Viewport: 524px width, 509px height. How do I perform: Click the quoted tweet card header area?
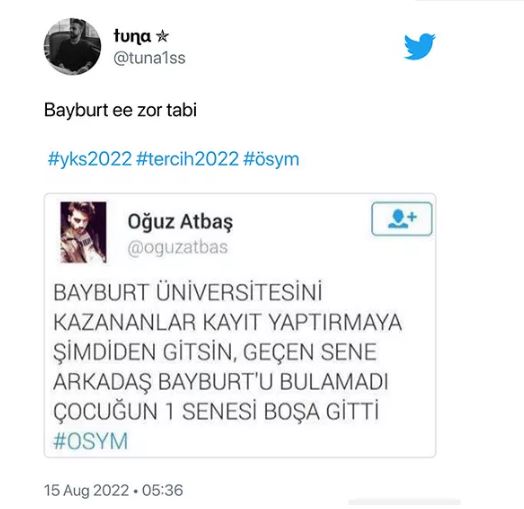240,232
